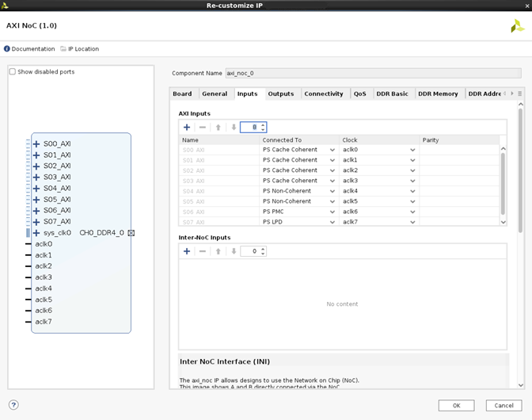The width and height of the screenshot is (532, 420).
Task: Switch to the QoS tab
Action: (x=359, y=94)
